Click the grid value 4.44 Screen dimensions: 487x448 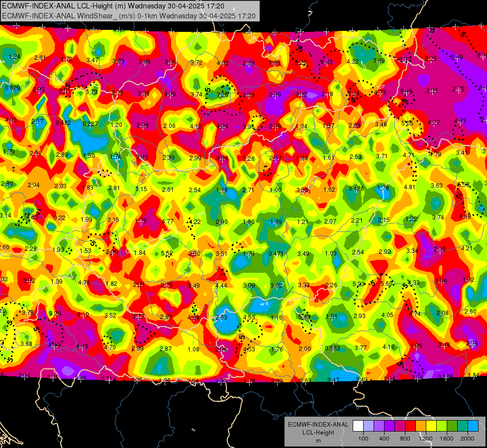221,285
